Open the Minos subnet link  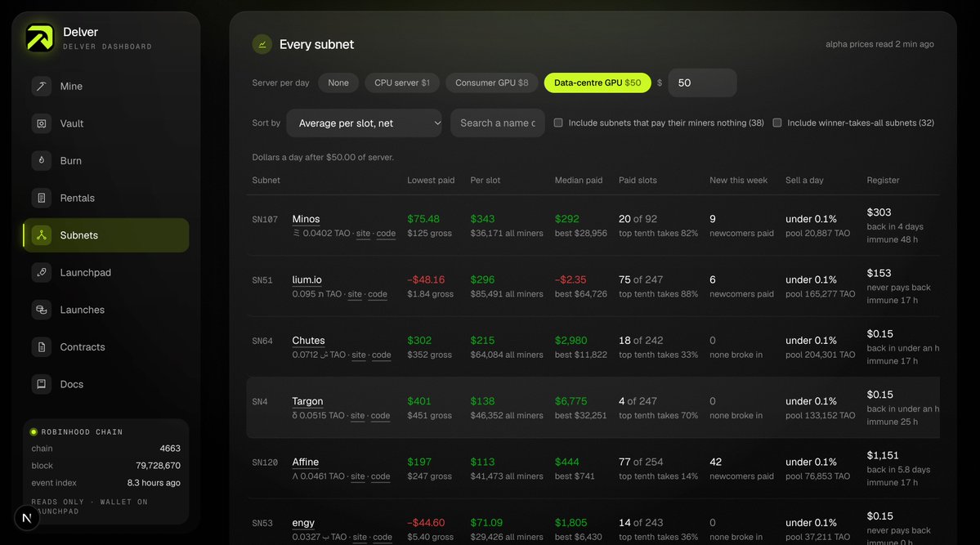point(306,219)
